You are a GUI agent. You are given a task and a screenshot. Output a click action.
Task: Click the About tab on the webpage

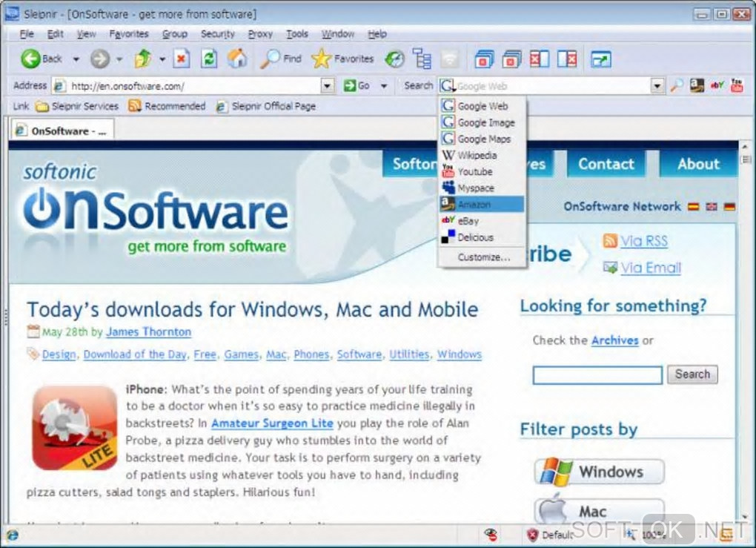point(698,164)
